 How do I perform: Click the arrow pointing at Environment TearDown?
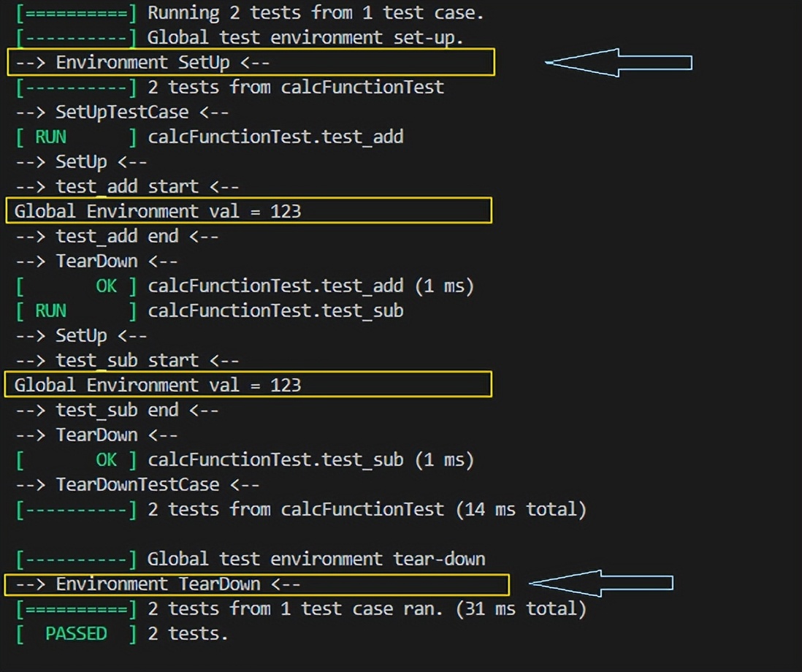tap(600, 583)
